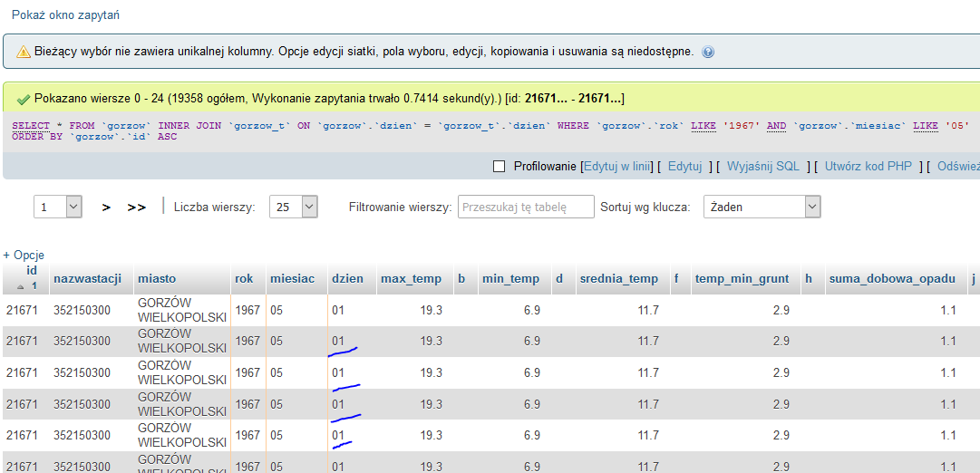The height and width of the screenshot is (473, 980).
Task: Click the yellow warning triangle icon
Action: coord(24,52)
